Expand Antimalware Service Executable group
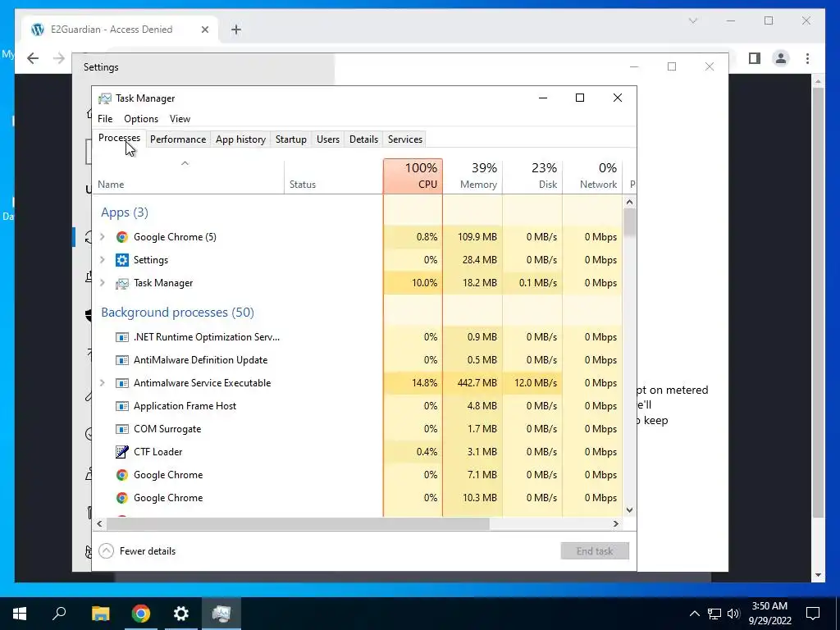The image size is (840, 630). (x=103, y=383)
